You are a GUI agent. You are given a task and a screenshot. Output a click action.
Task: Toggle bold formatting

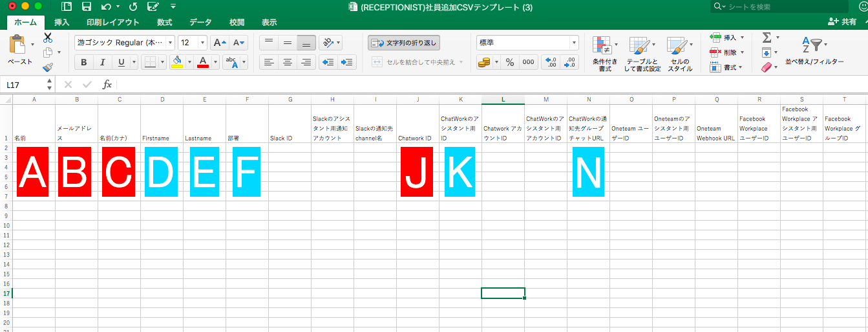coord(83,62)
